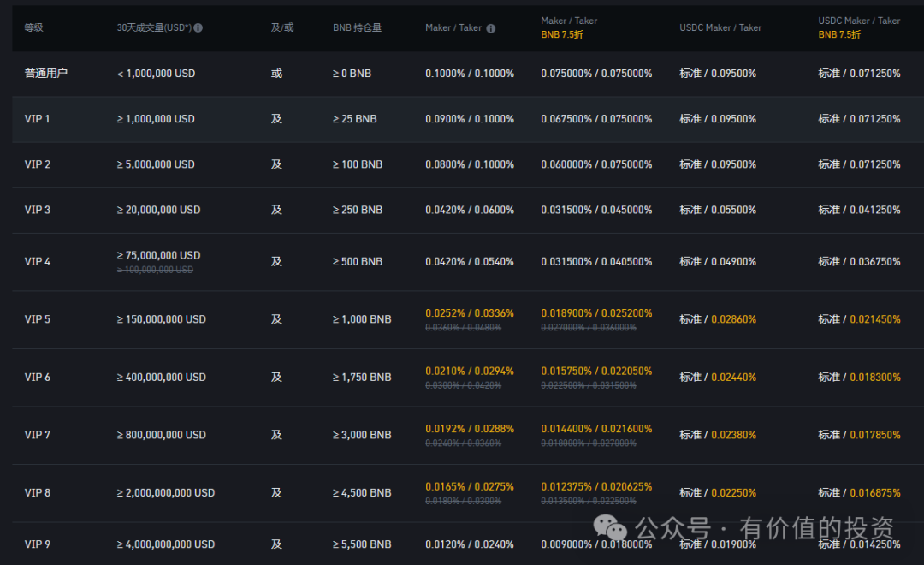Image resolution: width=924 pixels, height=565 pixels.
Task: Select the ≥ 4,500 BNB cell
Action: coord(362,493)
